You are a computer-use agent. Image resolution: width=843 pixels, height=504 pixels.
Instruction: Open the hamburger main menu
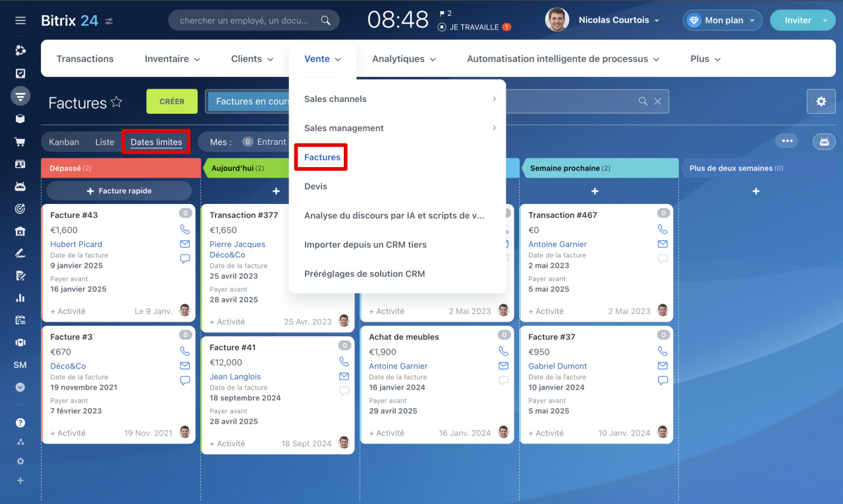(x=20, y=20)
